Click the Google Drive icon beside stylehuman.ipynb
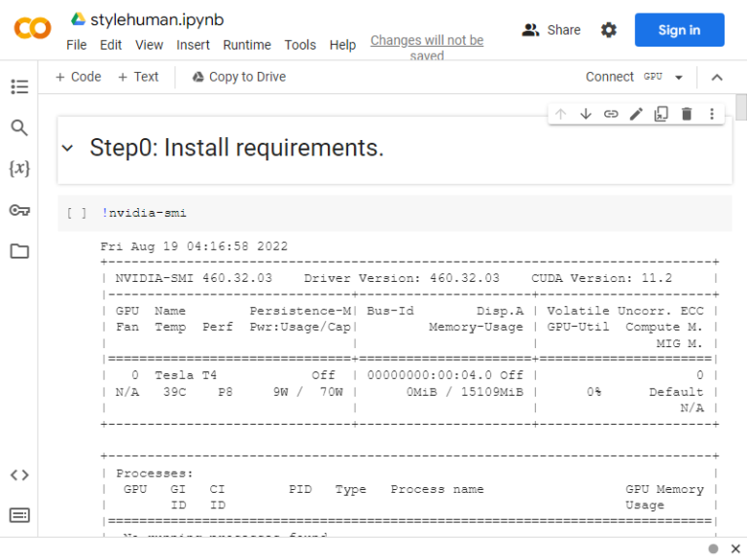 click(78, 19)
